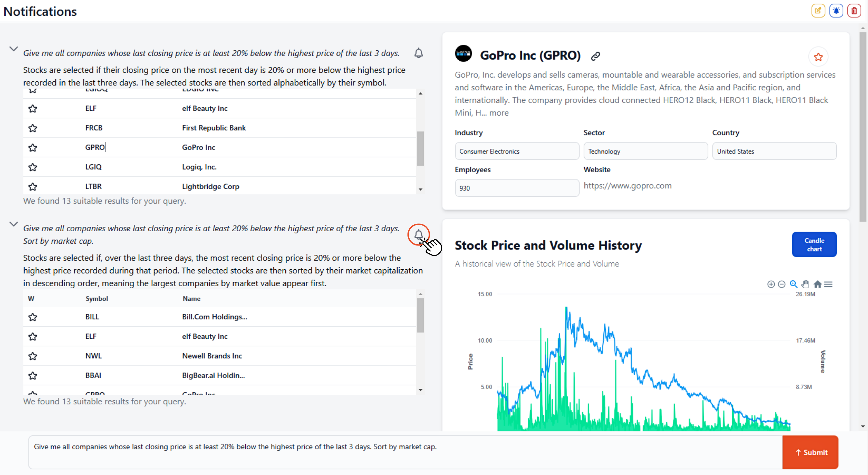Image resolution: width=868 pixels, height=475 pixels.
Task: Click the yellow edit icon at top right
Action: click(x=818, y=11)
